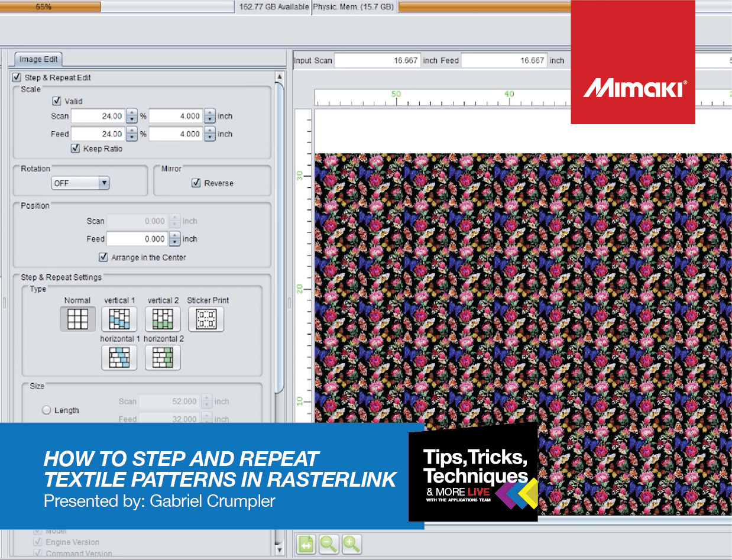Click the Scale Feed inch stepper
This screenshot has height=560, width=732.
click(x=210, y=134)
